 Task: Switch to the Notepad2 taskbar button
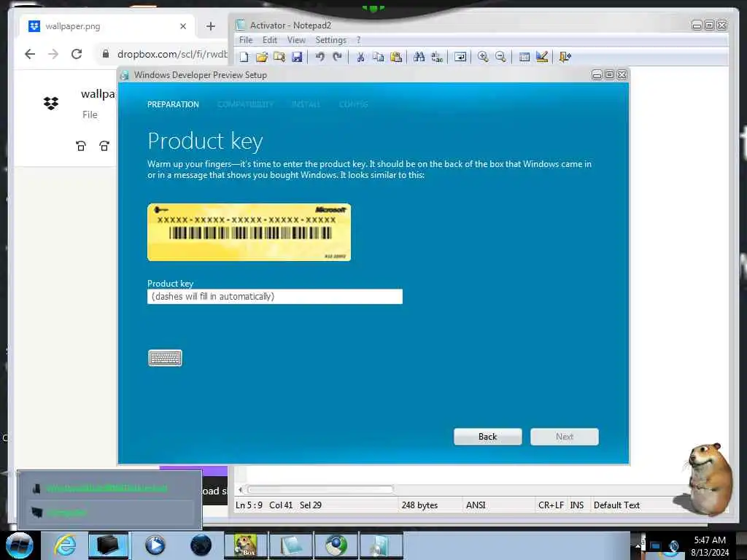[x=290, y=545]
